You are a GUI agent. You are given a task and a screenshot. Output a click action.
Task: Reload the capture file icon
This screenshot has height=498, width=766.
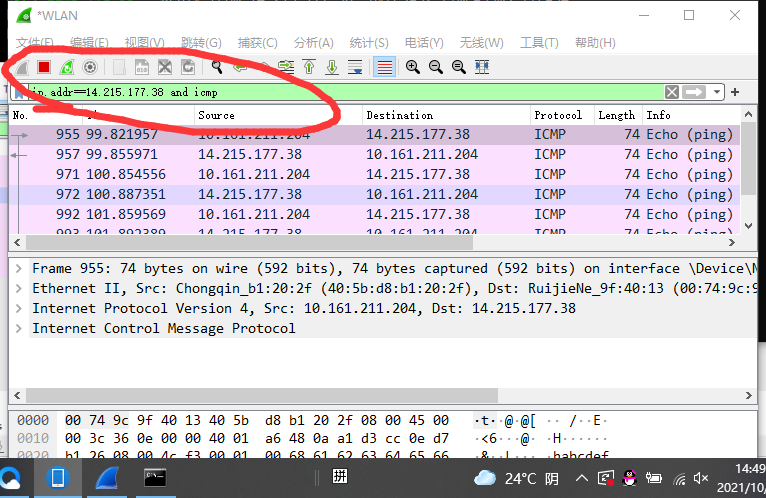click(x=188, y=67)
